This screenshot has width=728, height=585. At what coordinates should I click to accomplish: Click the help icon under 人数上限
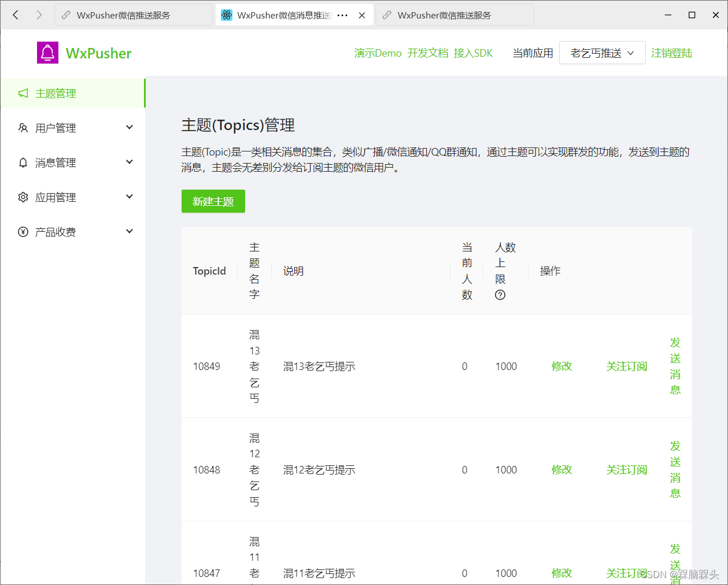pyautogui.click(x=500, y=295)
